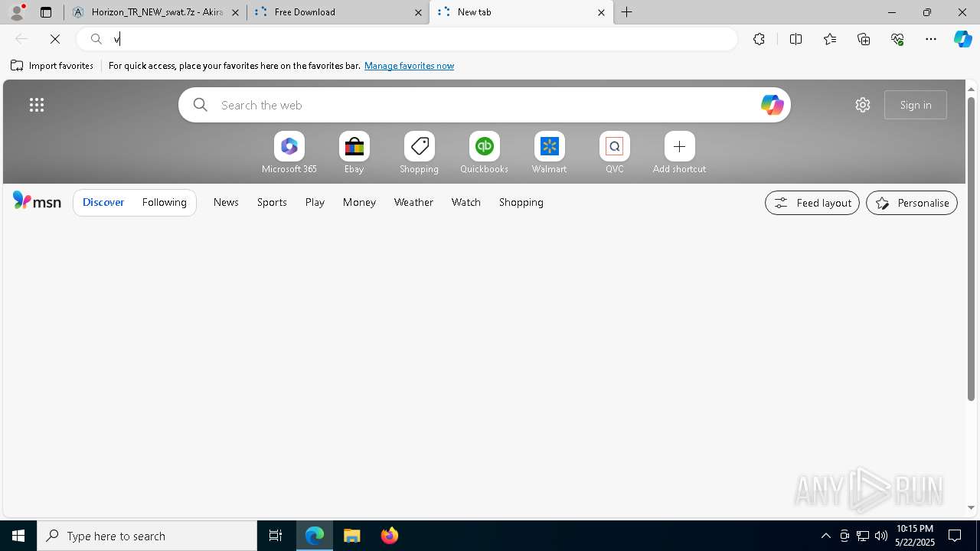Open File Explorer from taskbar
Screen dimensions: 980x551
click(x=352, y=536)
